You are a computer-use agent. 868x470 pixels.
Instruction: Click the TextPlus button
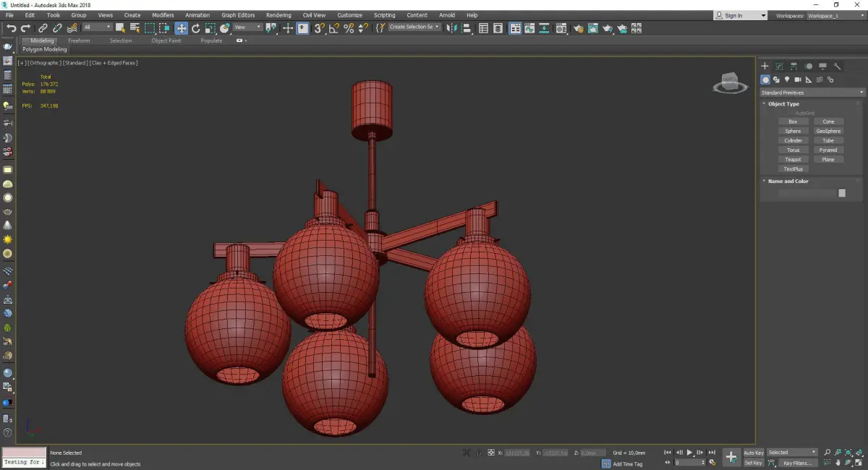point(793,169)
